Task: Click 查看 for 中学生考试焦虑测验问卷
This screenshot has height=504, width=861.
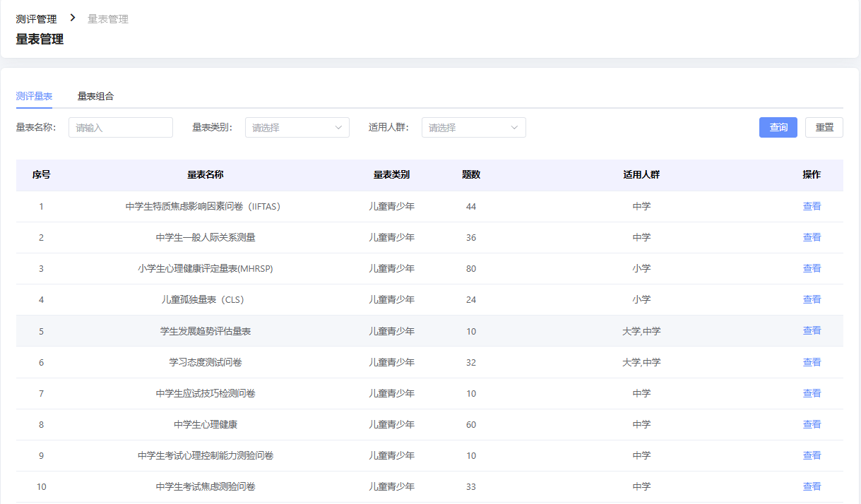Action: 812,486
